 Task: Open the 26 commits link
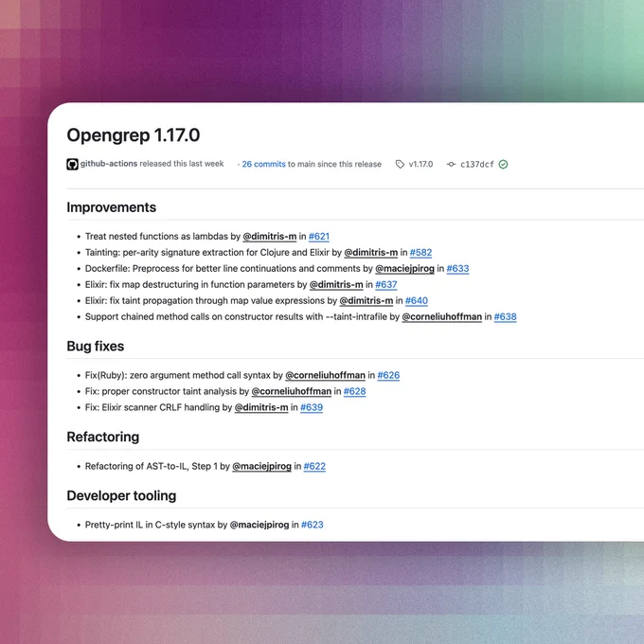[x=263, y=164]
